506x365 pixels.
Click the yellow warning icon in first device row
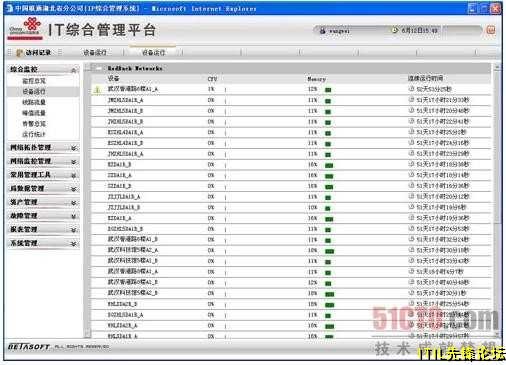[x=97, y=89]
